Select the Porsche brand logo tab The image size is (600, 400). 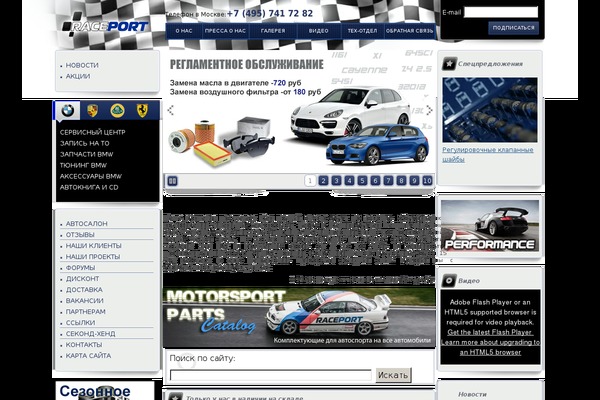(92, 111)
